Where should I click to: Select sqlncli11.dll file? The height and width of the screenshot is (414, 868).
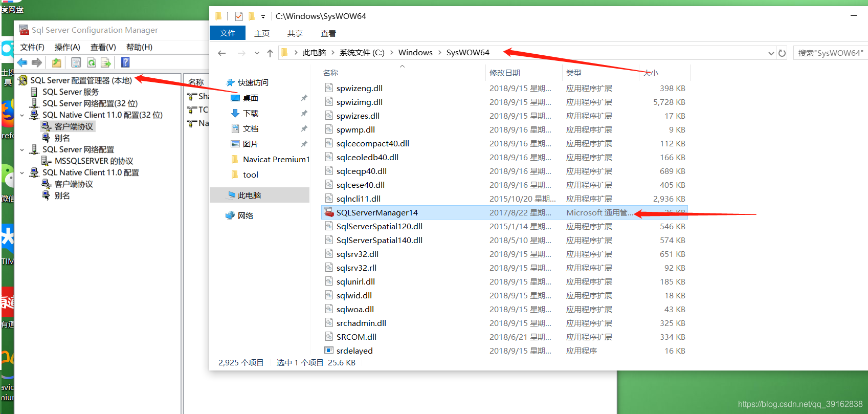tap(359, 199)
